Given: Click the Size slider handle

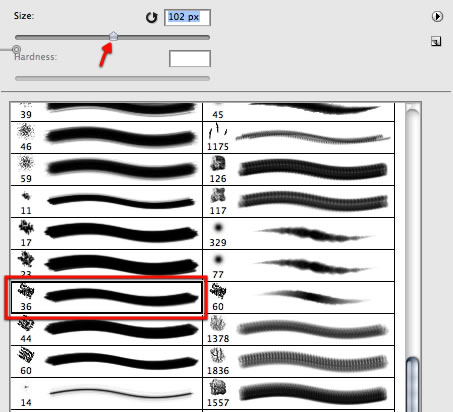Looking at the screenshot, I should [113, 36].
